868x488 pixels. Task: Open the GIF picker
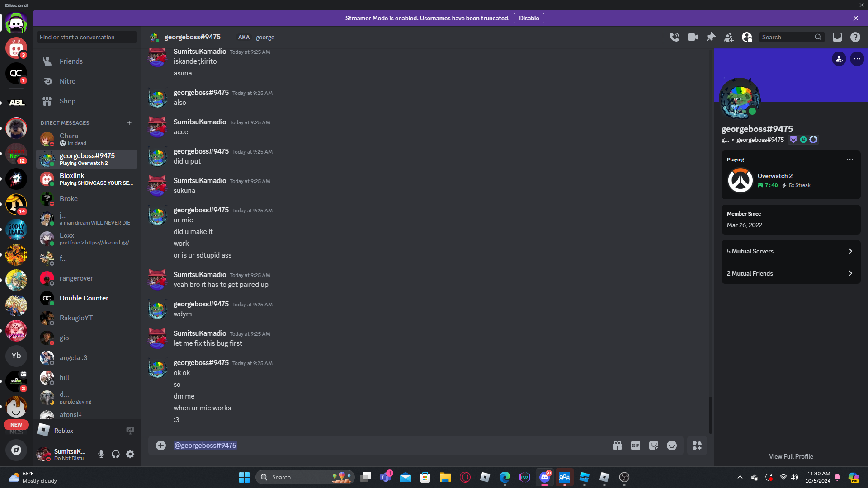point(636,446)
